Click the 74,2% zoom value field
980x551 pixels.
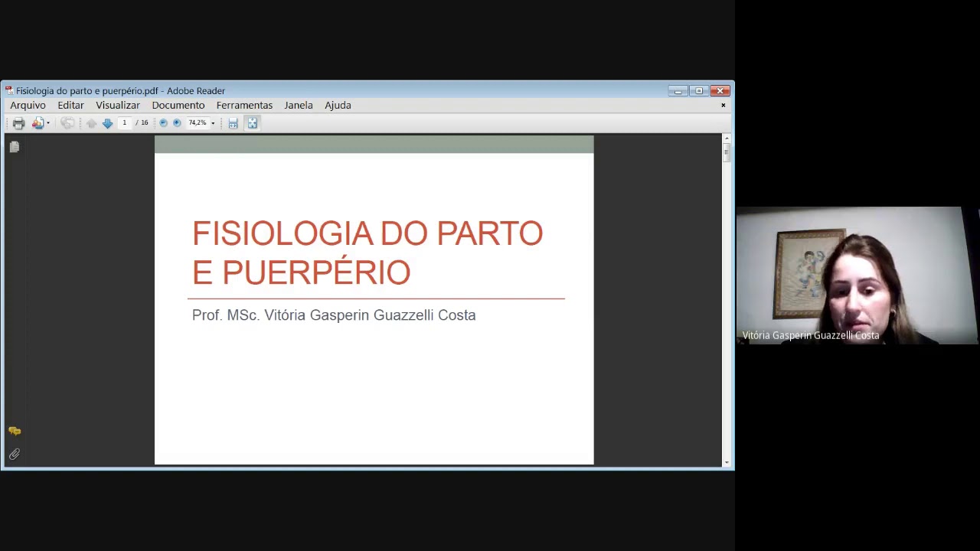(x=198, y=123)
